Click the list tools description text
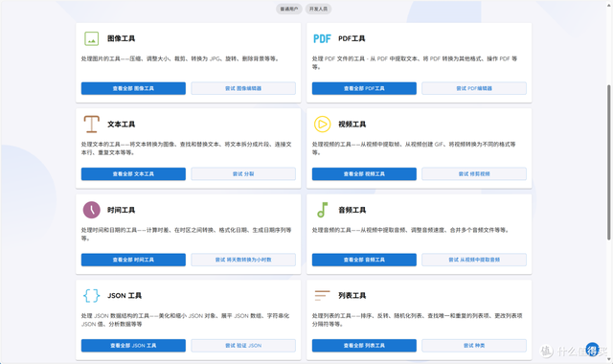613x364 pixels. 418,319
